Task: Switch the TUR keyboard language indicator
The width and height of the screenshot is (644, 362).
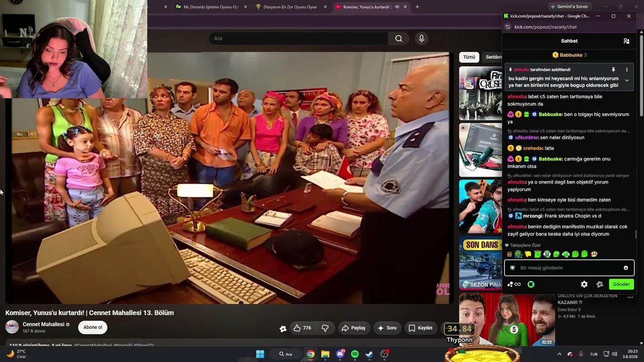Action: point(594,354)
